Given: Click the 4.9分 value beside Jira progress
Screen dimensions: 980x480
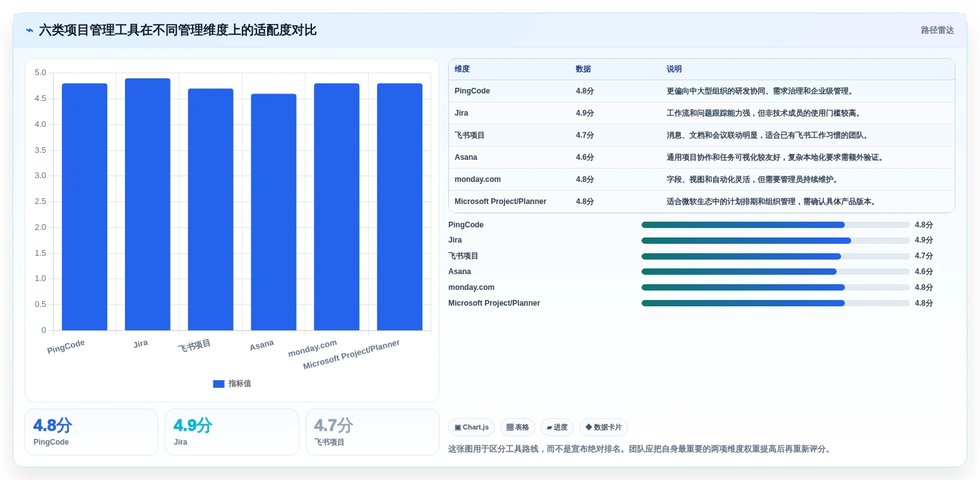Looking at the screenshot, I should (x=924, y=241).
